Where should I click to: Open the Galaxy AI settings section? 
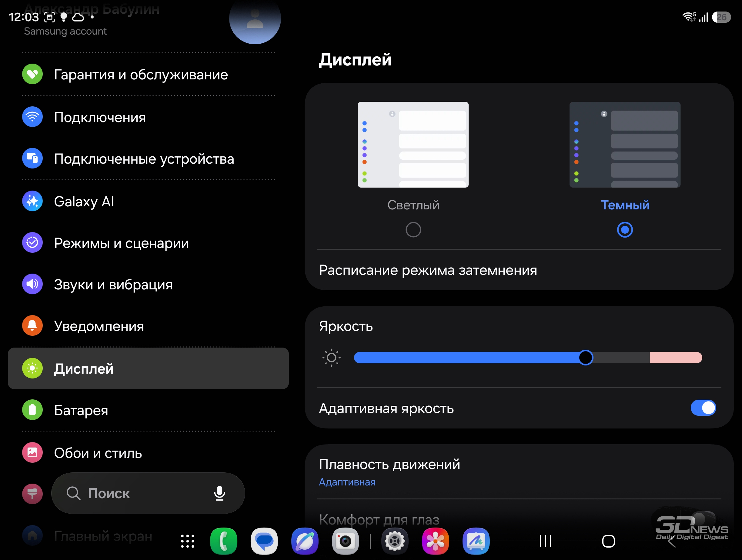pos(148,201)
